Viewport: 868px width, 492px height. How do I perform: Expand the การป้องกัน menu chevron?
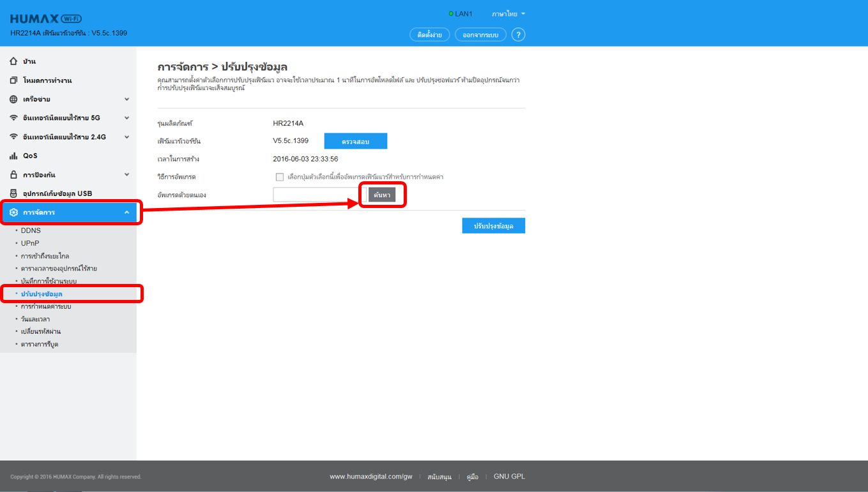[126, 175]
